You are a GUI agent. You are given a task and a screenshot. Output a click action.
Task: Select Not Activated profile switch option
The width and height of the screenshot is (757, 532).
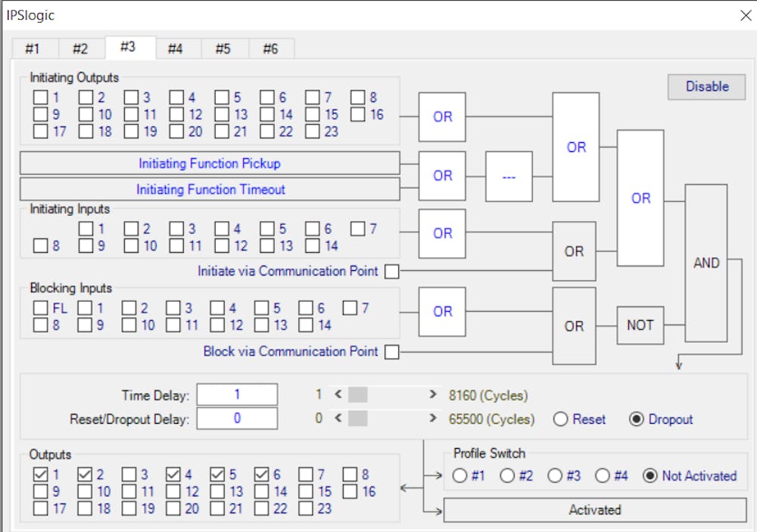tap(650, 476)
